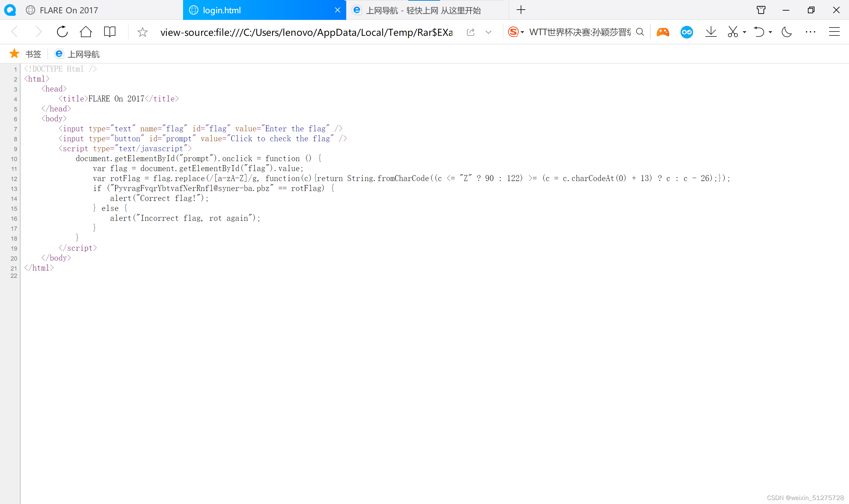Click the <!DOCTYPE Html /> line
Image resolution: width=849 pixels, height=504 pixels.
pyautogui.click(x=60, y=69)
